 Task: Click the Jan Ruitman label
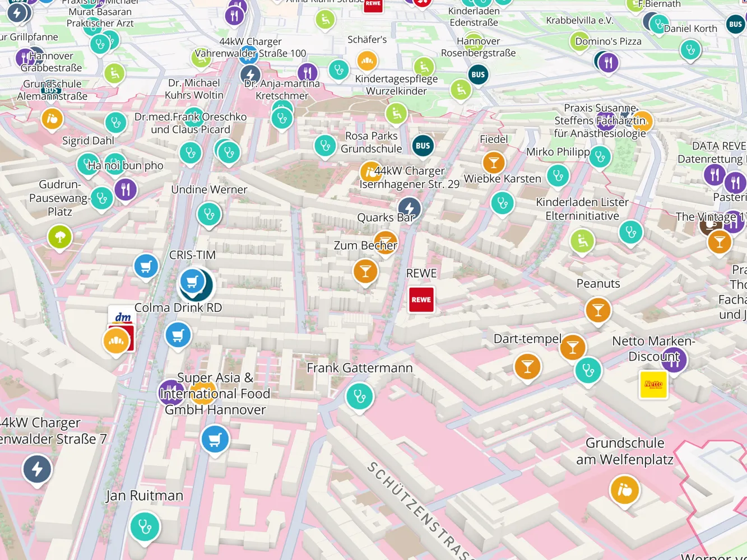pyautogui.click(x=145, y=496)
